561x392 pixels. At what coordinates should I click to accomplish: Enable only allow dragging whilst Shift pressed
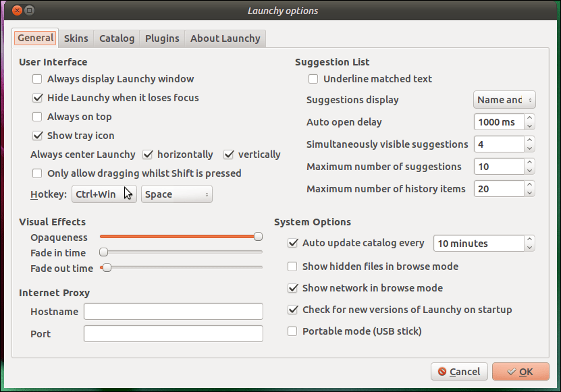point(37,173)
